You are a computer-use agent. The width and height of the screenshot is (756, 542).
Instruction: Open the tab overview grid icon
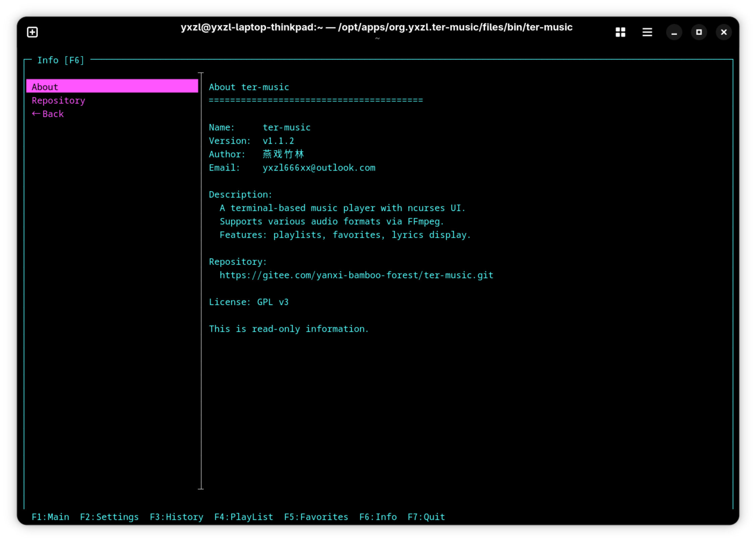(x=620, y=32)
